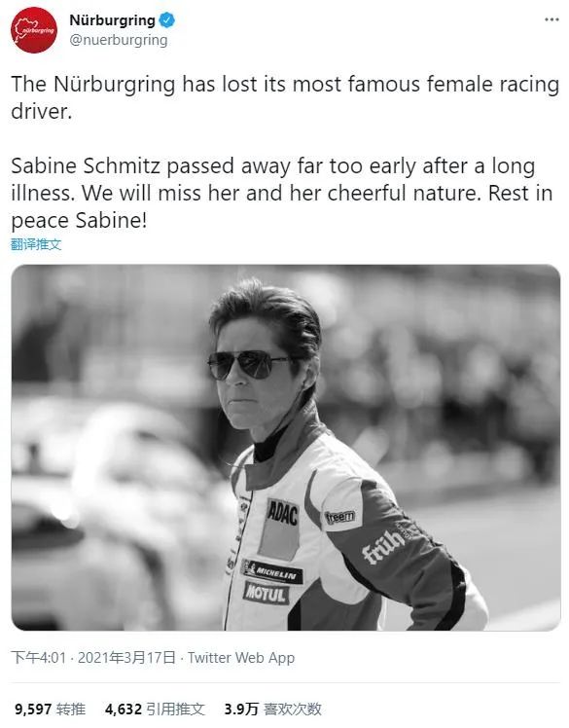Click the 2021年3月17日 date
569x728 pixels.
tap(126, 657)
